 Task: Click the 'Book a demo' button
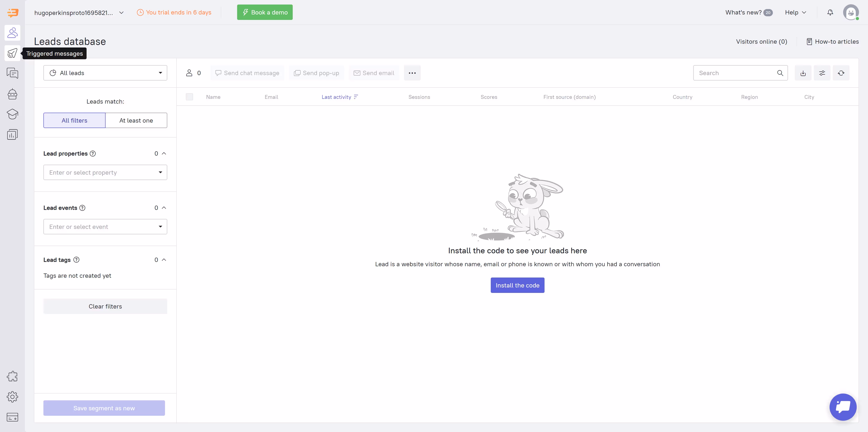265,12
